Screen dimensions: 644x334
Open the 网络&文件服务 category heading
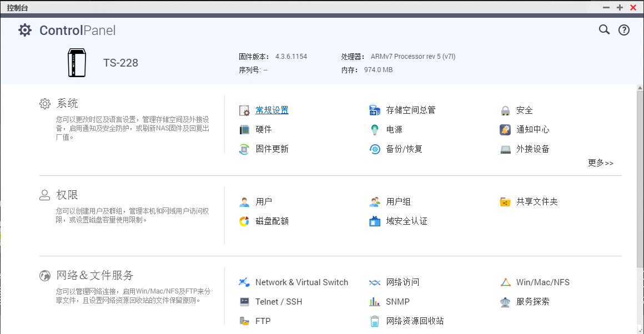tap(95, 275)
